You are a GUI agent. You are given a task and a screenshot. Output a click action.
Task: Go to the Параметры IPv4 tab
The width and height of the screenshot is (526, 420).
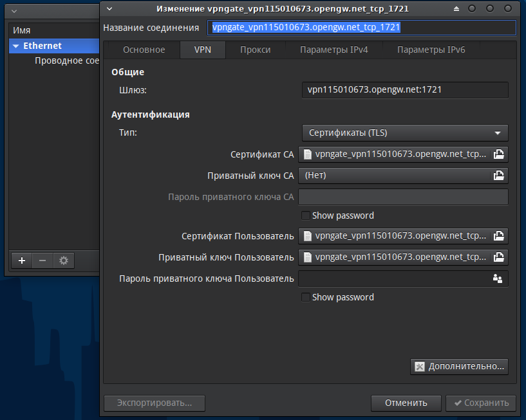point(333,50)
